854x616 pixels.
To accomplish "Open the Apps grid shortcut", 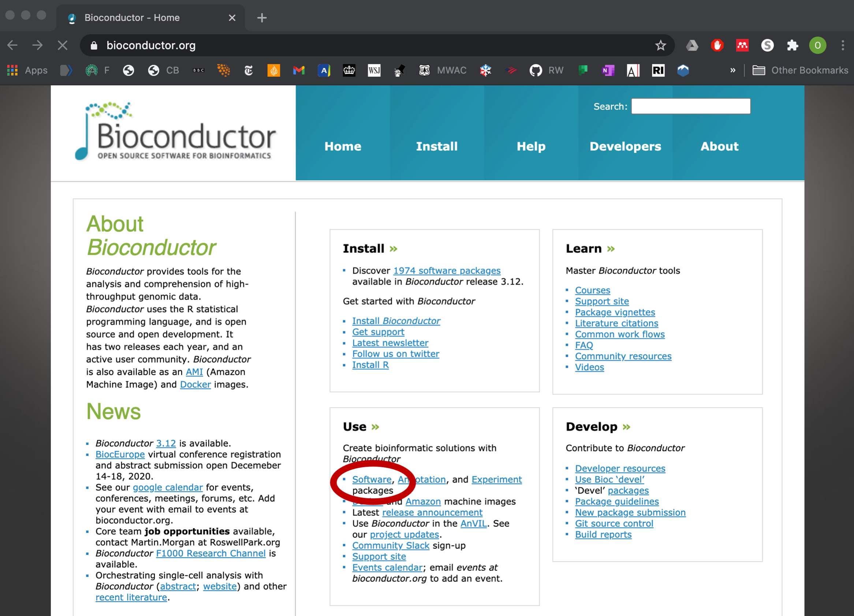I will pyautogui.click(x=12, y=70).
